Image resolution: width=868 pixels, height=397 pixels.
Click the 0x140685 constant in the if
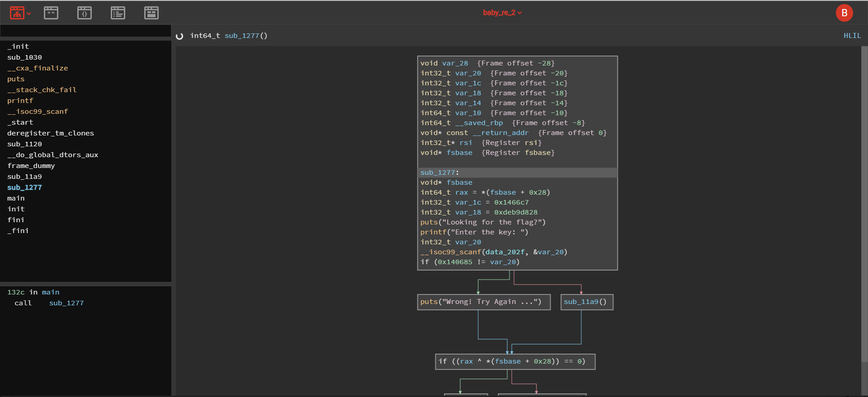[x=455, y=262]
